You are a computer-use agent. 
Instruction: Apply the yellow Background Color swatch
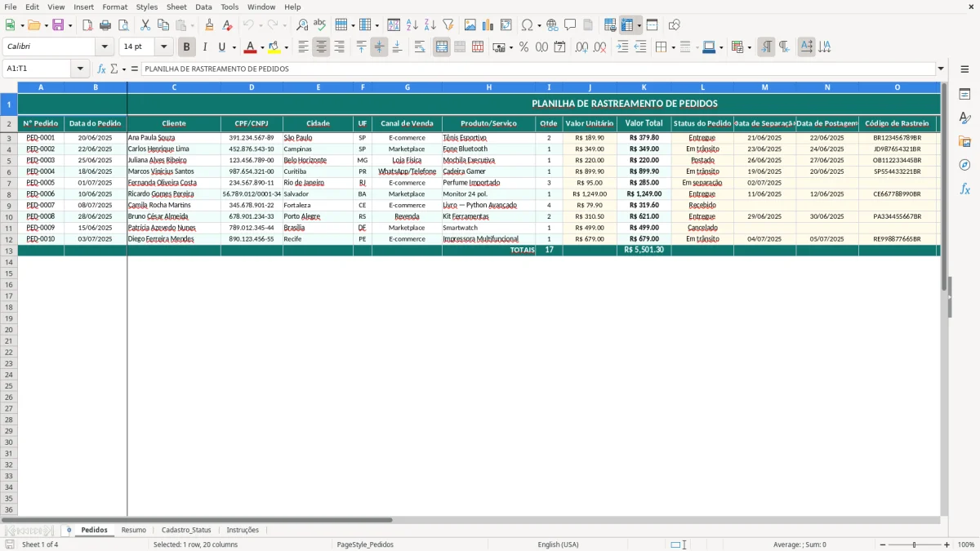tap(274, 47)
